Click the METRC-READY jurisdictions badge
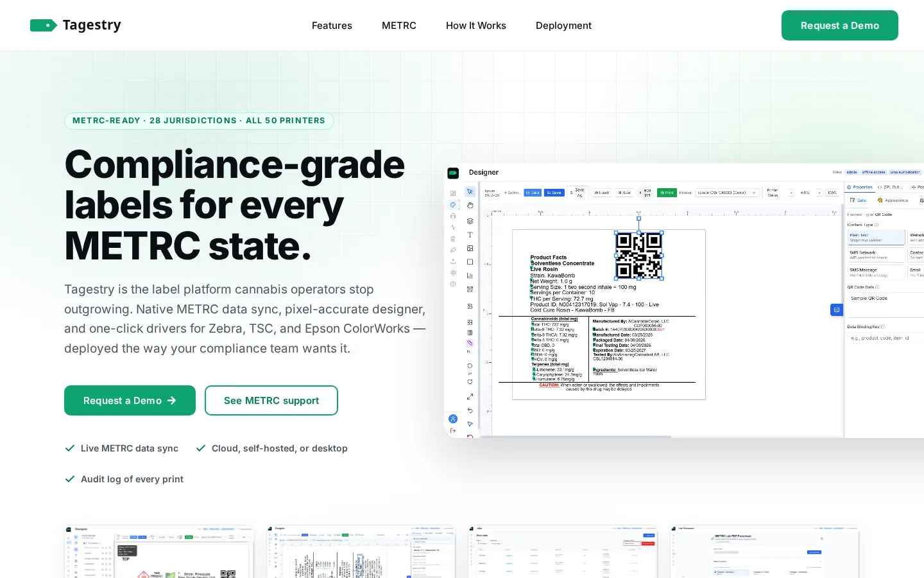This screenshot has height=578, width=924. click(199, 121)
